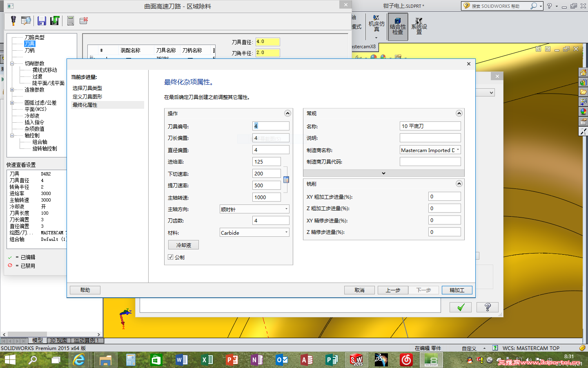
Task: Expand the 连接参数 tree node
Action: pos(12,90)
